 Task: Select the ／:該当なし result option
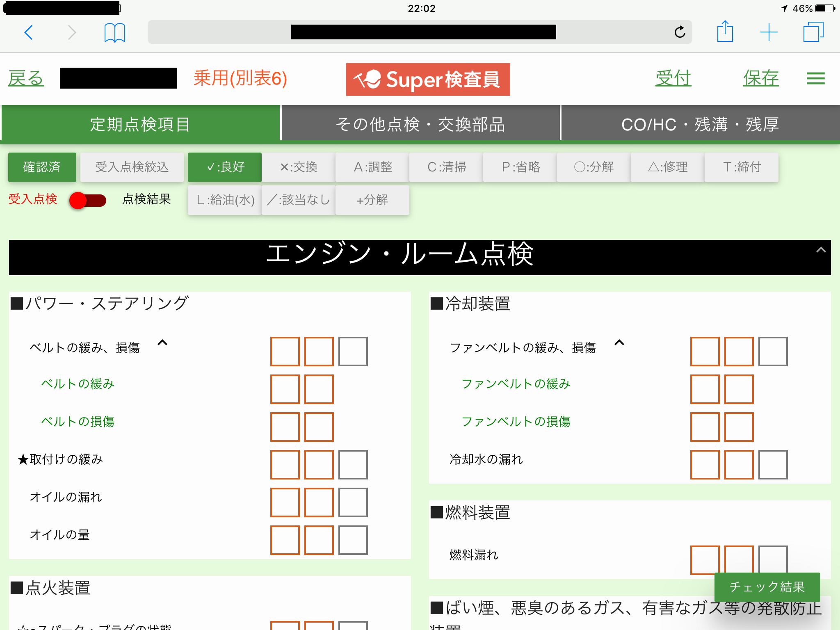(299, 200)
